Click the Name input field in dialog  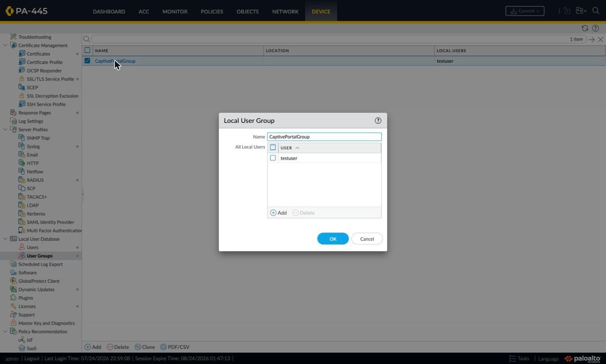pos(324,137)
